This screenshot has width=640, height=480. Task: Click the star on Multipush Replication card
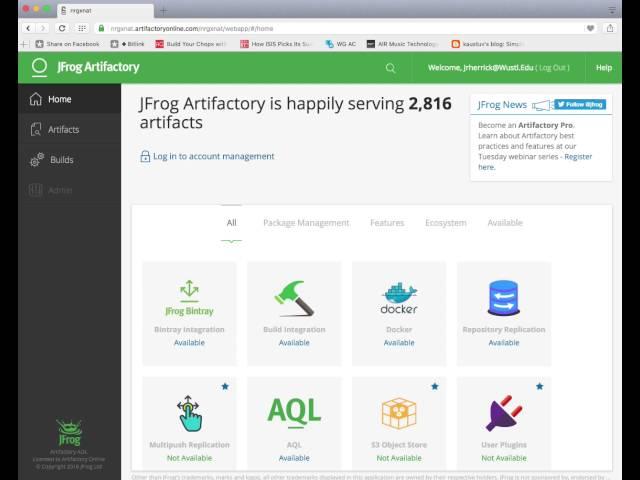(225, 386)
